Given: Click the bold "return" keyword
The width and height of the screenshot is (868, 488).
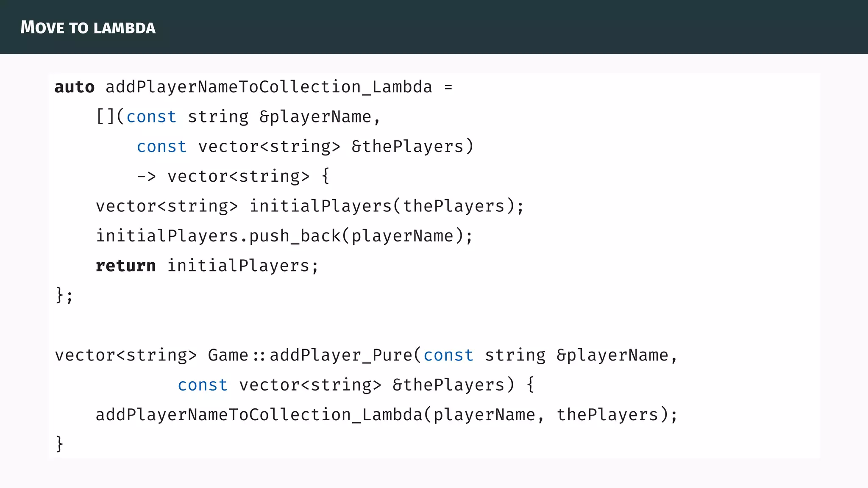Looking at the screenshot, I should click(125, 266).
